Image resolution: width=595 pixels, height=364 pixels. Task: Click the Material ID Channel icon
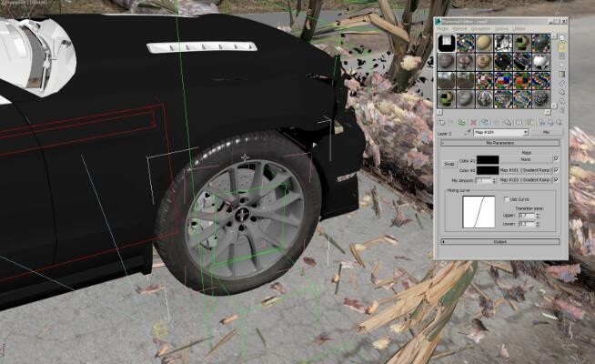519,123
